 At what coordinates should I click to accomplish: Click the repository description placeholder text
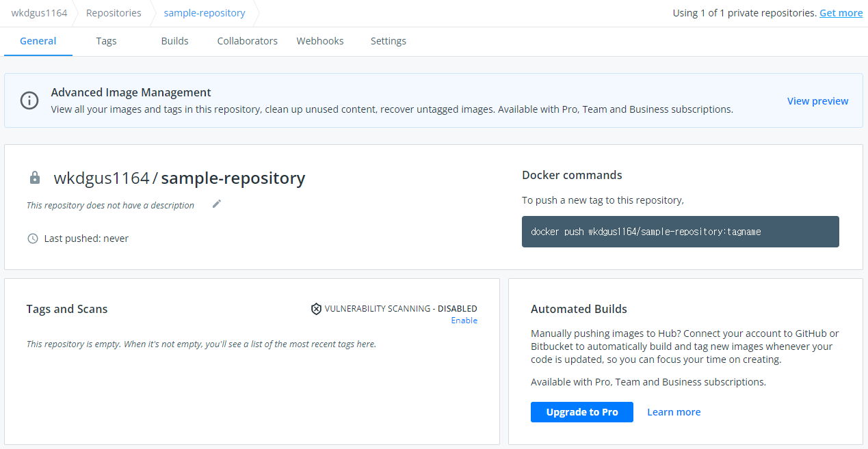[110, 205]
